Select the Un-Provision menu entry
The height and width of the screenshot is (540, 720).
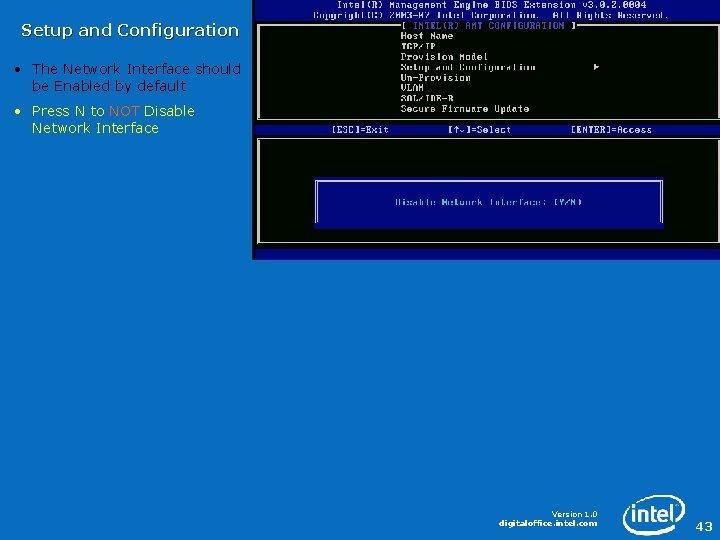click(435, 78)
